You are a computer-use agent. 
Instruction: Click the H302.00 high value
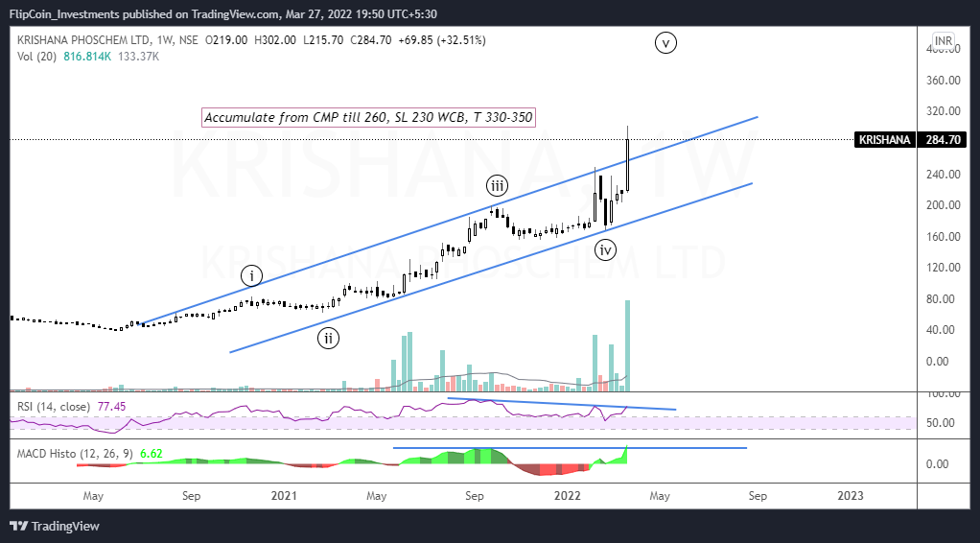(x=275, y=40)
